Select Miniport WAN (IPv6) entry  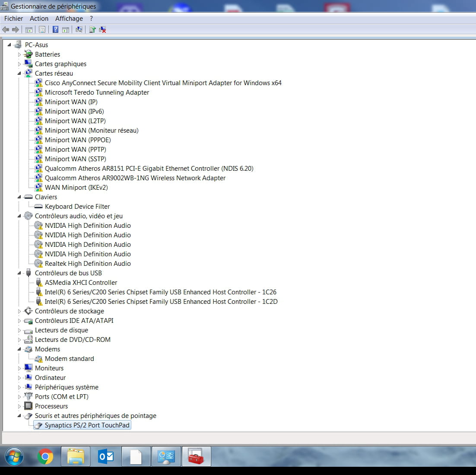click(x=74, y=111)
